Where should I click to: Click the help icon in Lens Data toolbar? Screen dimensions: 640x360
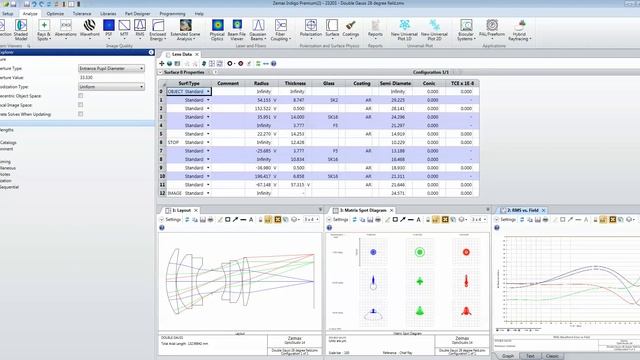coord(273,64)
